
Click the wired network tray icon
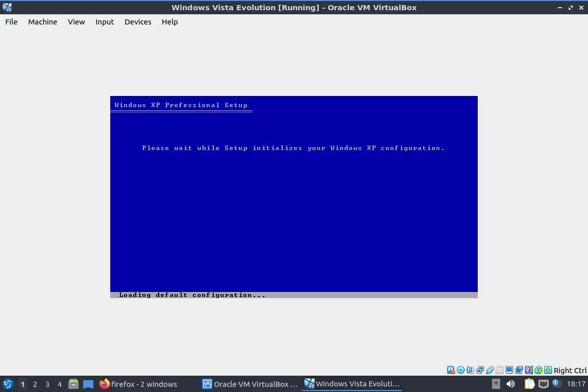544,384
